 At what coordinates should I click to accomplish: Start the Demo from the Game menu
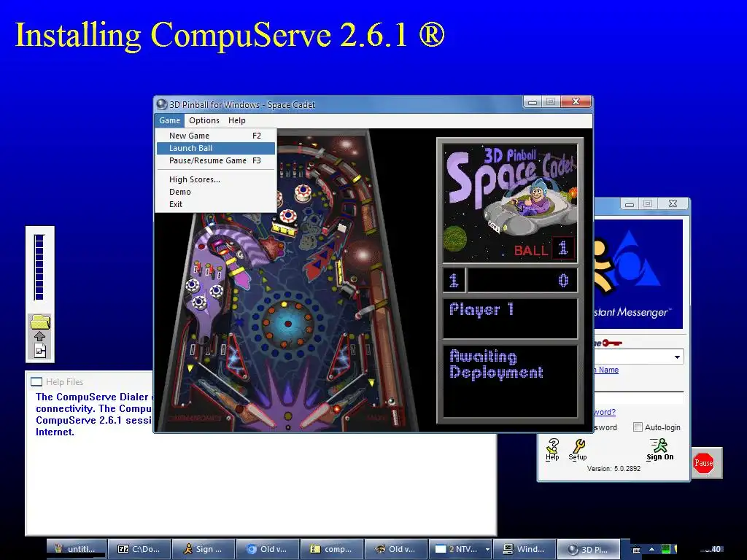(x=216, y=192)
